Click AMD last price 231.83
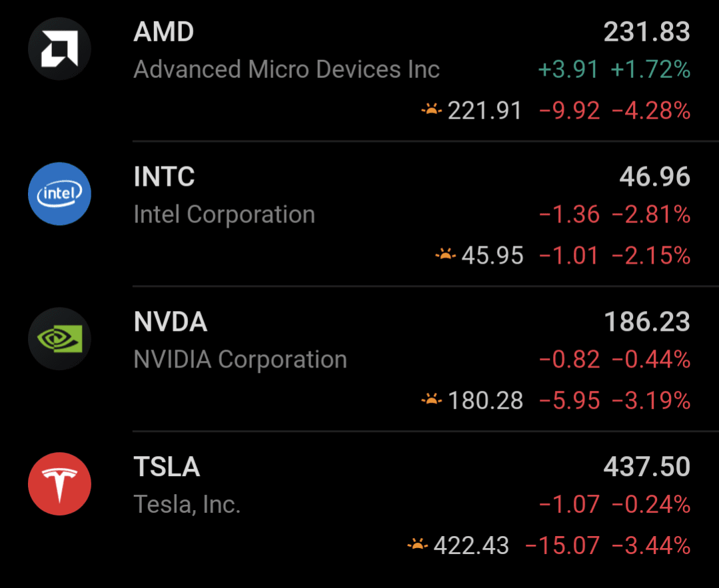Image resolution: width=719 pixels, height=588 pixels. 646,32
